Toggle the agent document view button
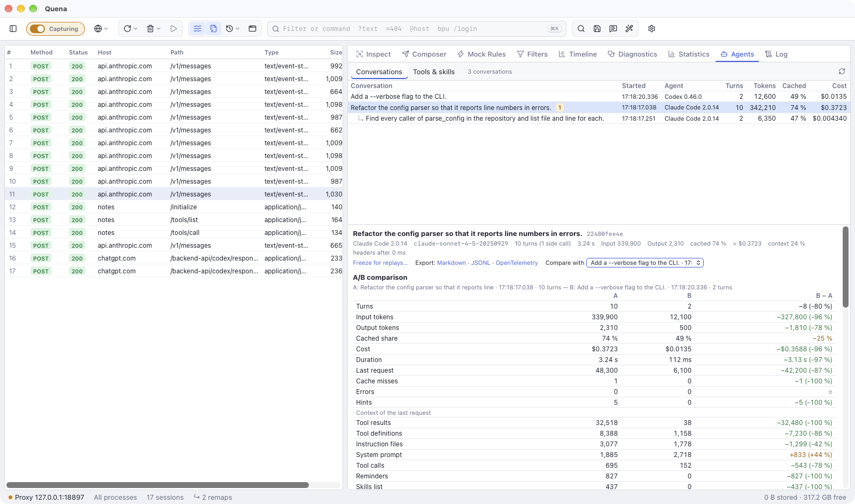The image size is (855, 504). point(213,29)
